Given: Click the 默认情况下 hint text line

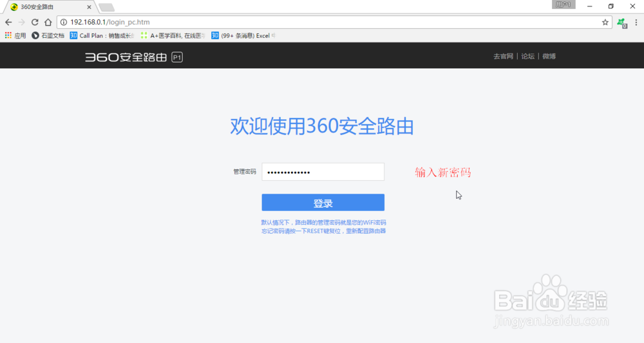Looking at the screenshot, I should tap(324, 223).
